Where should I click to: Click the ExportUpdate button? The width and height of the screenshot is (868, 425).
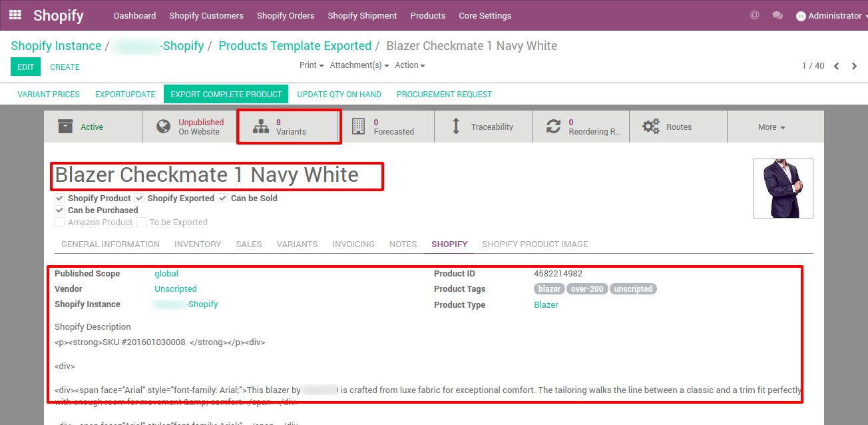click(125, 95)
